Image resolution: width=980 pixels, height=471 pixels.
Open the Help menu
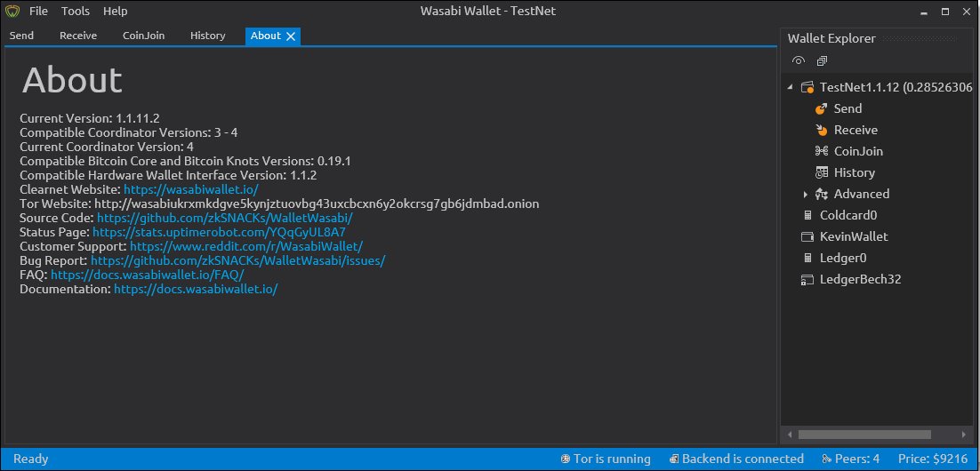115,11
